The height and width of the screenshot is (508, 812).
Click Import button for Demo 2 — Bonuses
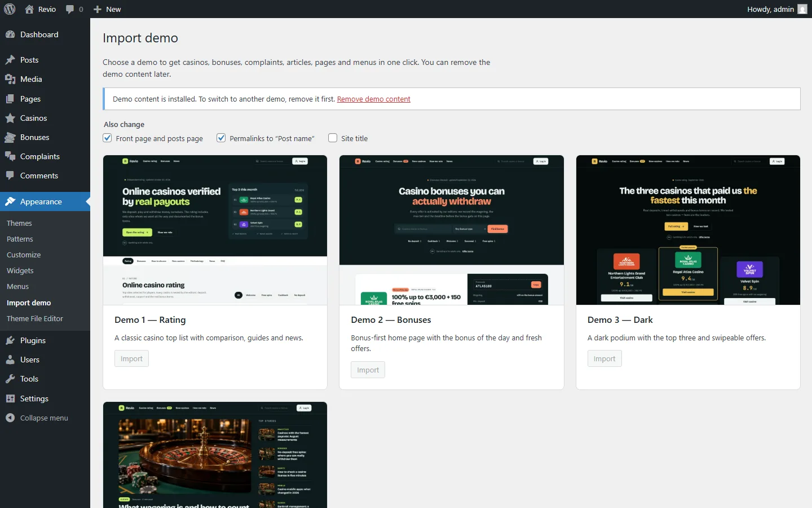point(368,370)
